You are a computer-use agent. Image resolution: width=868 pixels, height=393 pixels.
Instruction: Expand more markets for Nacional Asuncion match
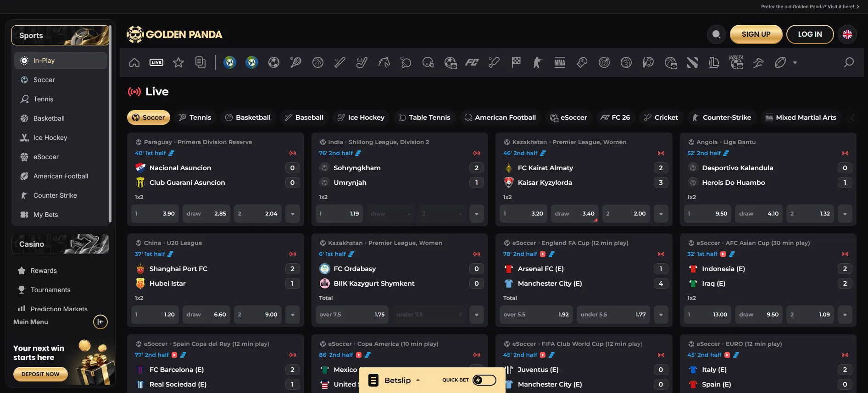click(293, 214)
